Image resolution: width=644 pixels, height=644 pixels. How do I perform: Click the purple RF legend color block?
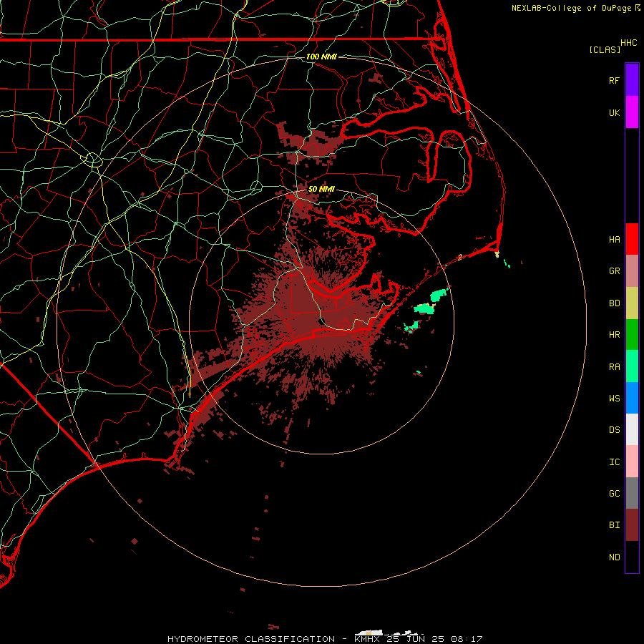point(632,80)
